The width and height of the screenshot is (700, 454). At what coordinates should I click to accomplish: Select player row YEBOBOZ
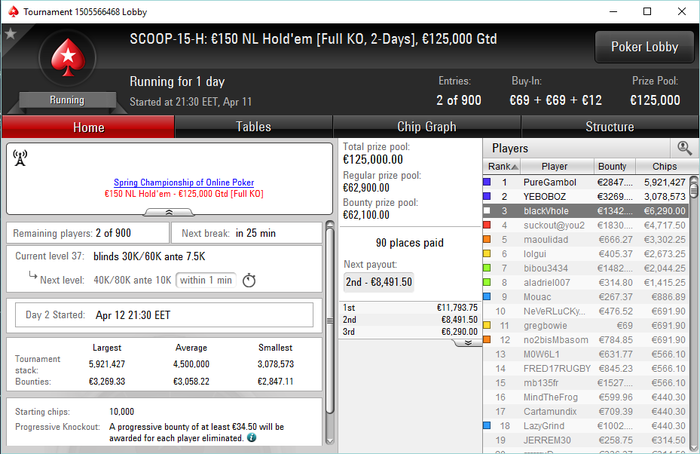586,196
